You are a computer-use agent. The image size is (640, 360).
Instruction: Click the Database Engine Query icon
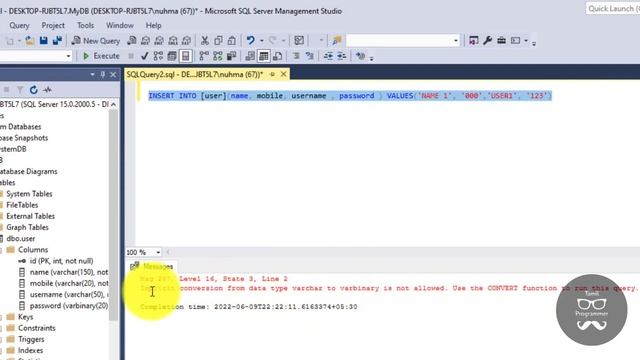pos(131,40)
